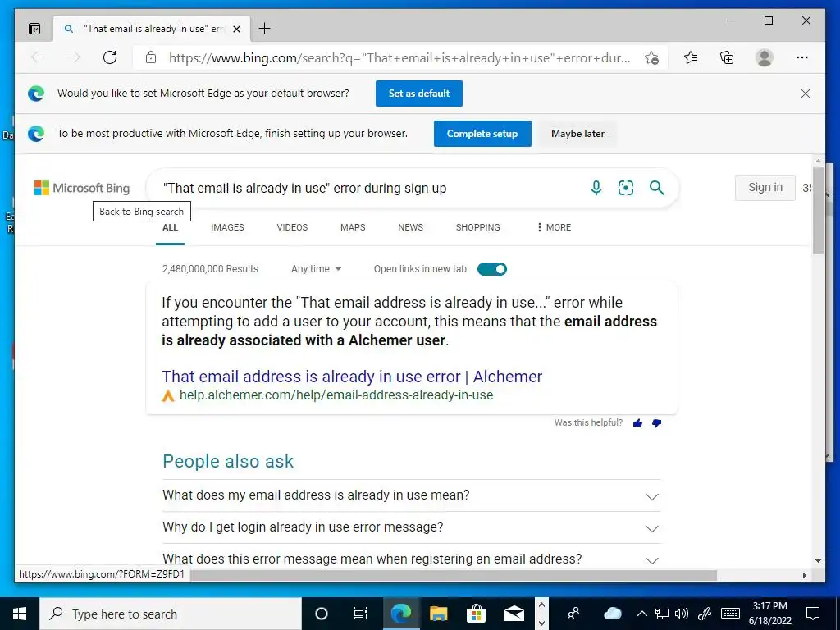Search using voice microphone icon

(596, 188)
